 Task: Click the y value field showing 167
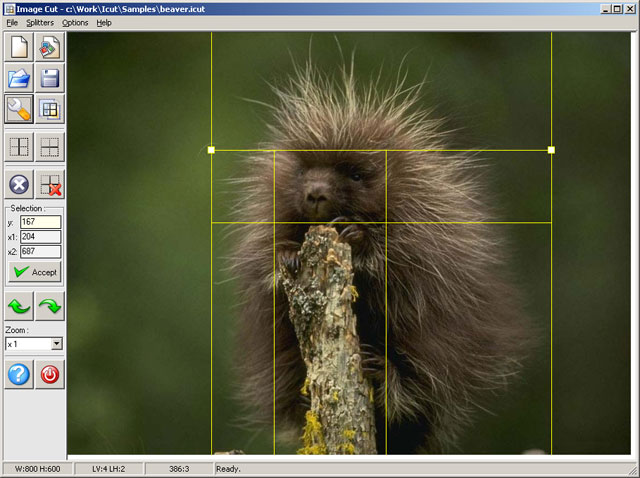[x=40, y=222]
